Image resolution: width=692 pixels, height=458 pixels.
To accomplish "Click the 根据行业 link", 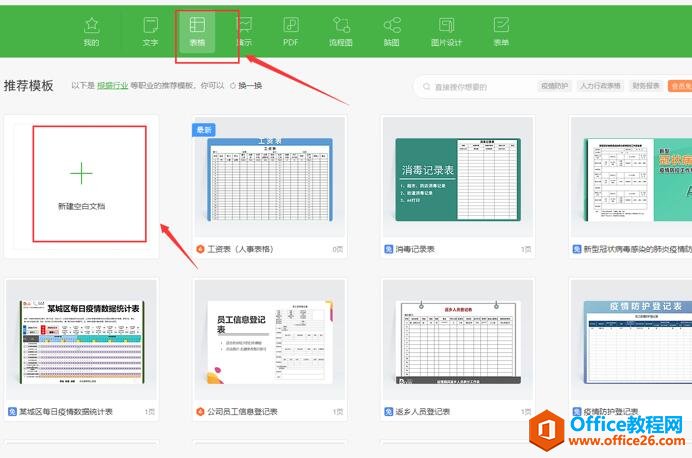I will (x=112, y=86).
